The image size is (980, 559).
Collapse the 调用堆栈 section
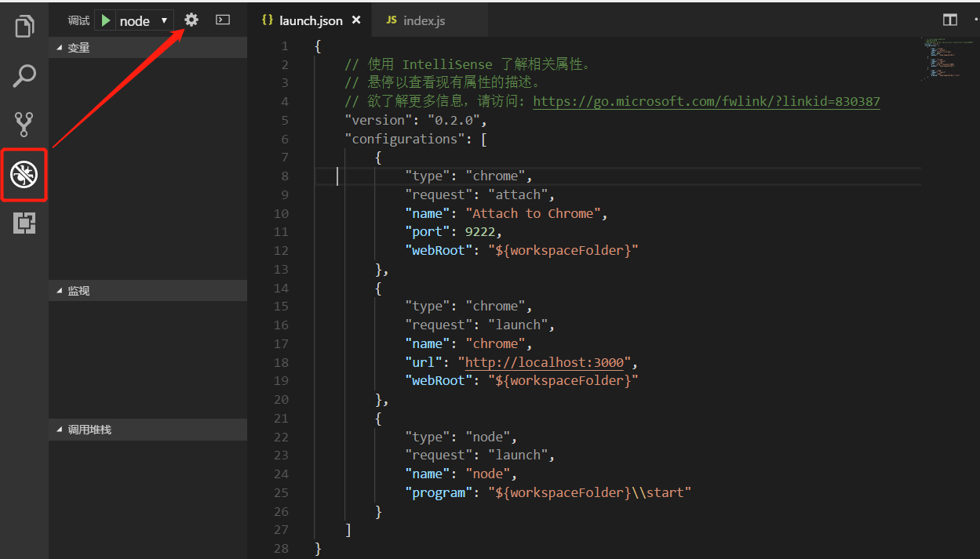[x=89, y=430]
